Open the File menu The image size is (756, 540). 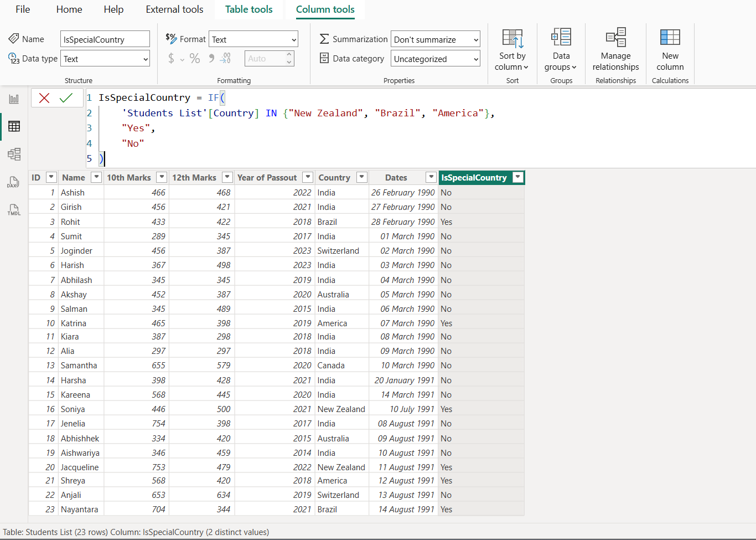pyautogui.click(x=23, y=9)
